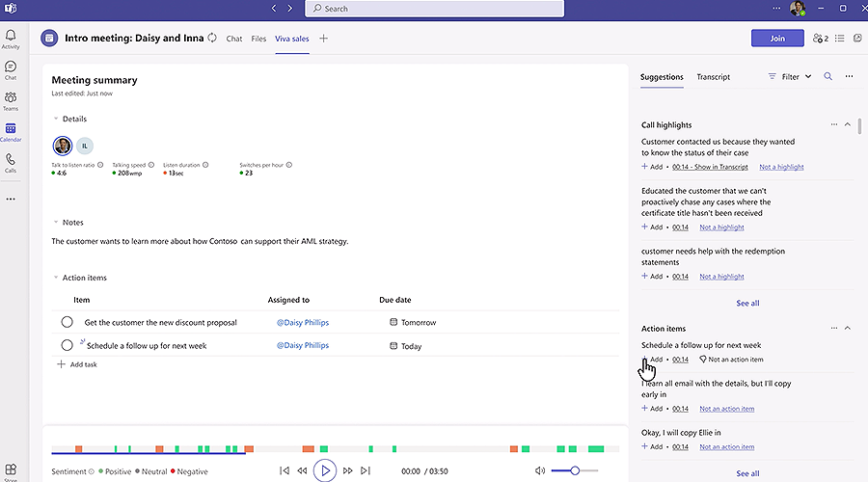Search the suggestions panel with magnifier
The height and width of the screenshot is (482, 868).
tap(828, 76)
